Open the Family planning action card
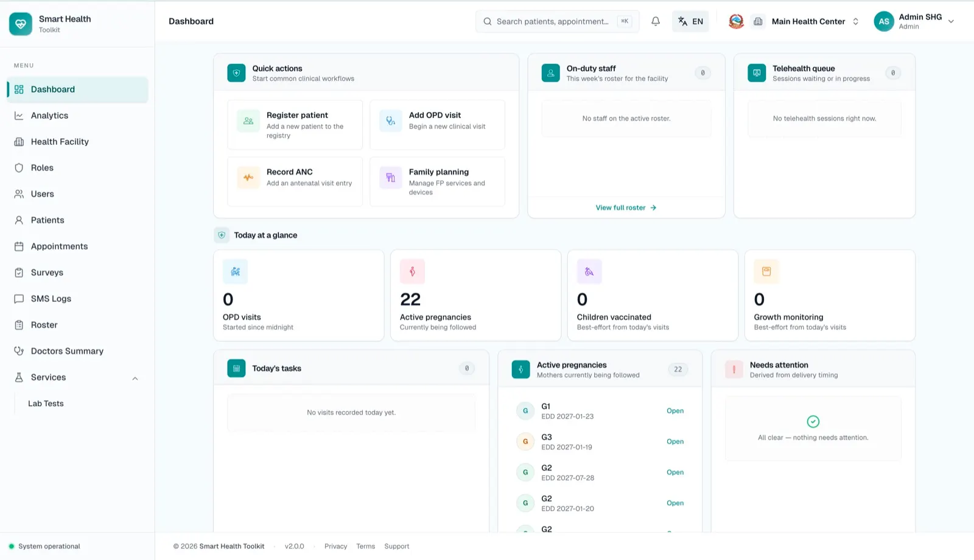Viewport: 974px width, 560px height. click(437, 181)
